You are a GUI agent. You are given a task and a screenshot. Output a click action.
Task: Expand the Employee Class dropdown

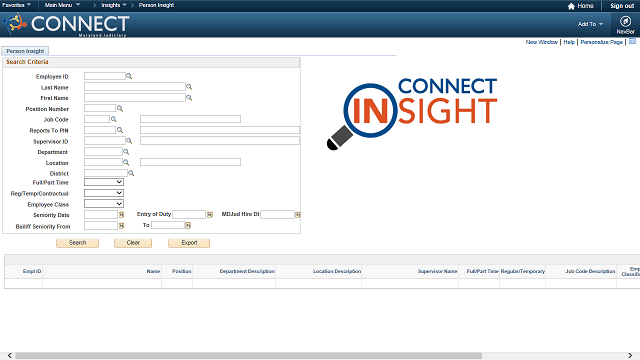(x=104, y=204)
